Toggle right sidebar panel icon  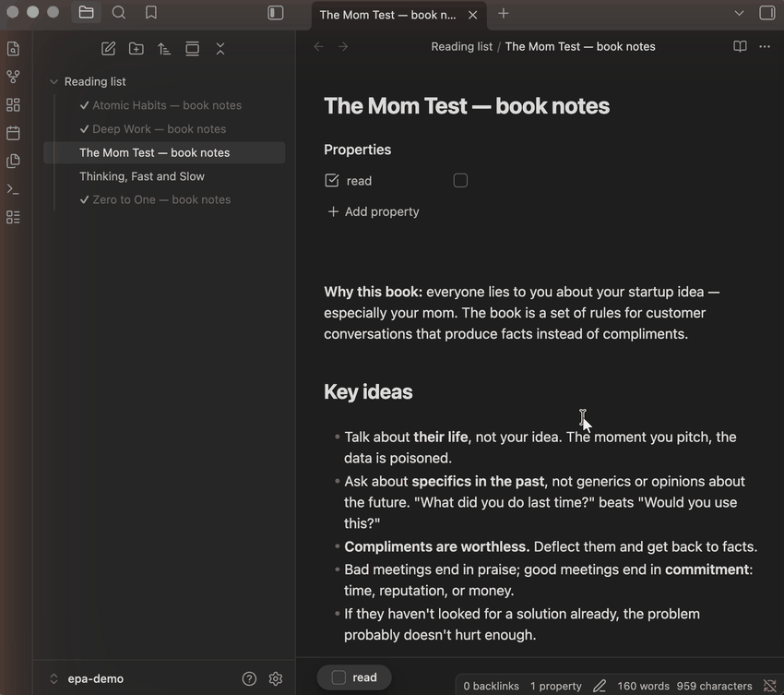(x=766, y=13)
